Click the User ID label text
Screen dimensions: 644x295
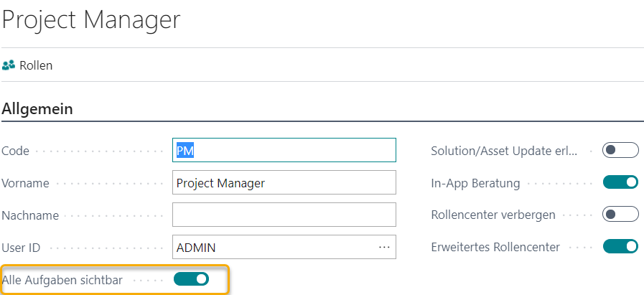point(22,248)
